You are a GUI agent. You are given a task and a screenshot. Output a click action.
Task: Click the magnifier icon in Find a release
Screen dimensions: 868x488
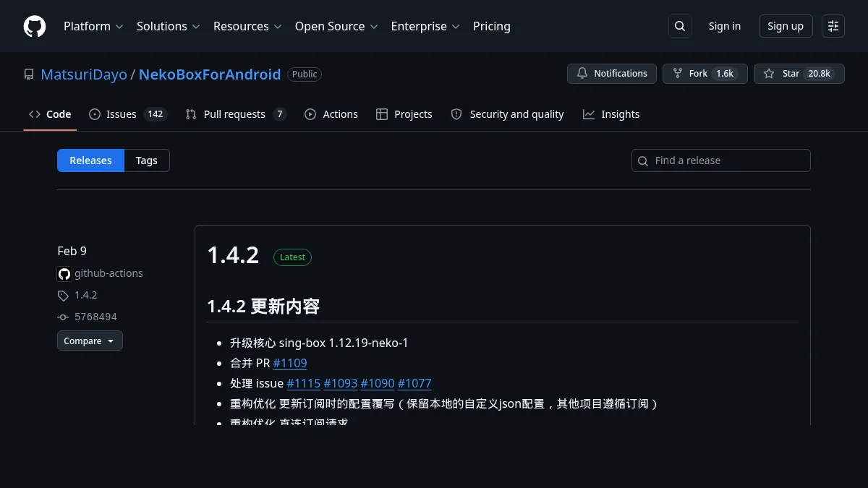pyautogui.click(x=644, y=160)
